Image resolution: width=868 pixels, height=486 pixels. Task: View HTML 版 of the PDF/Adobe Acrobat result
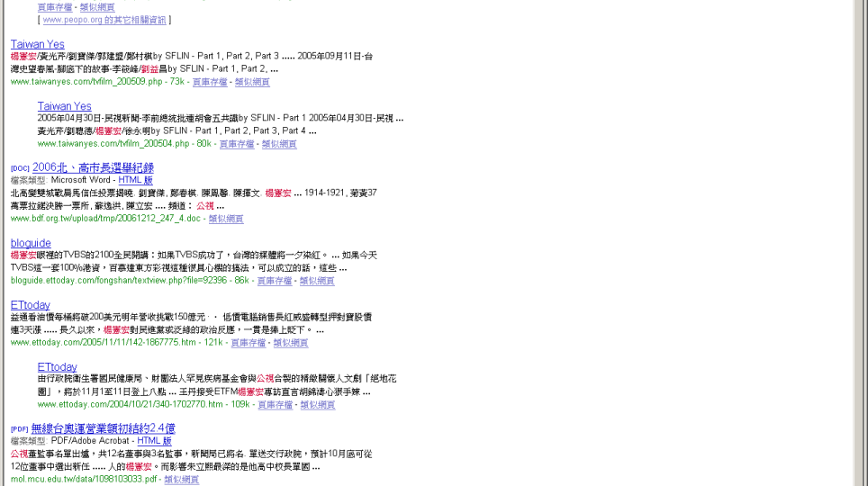[x=155, y=441]
